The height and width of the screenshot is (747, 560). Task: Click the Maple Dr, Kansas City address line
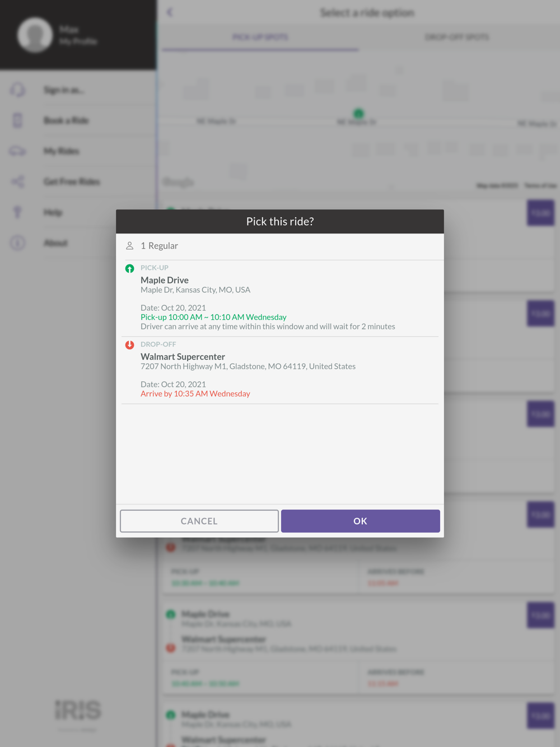click(x=195, y=290)
